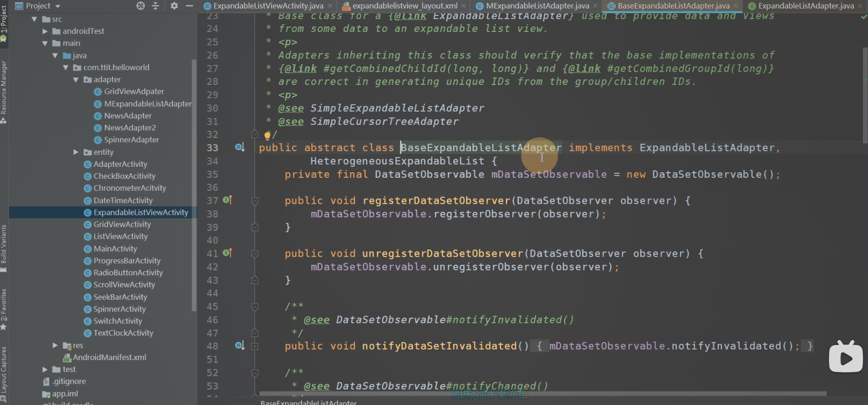This screenshot has width=868, height=405.
Task: Collapse the main folder
Action: pos(45,43)
